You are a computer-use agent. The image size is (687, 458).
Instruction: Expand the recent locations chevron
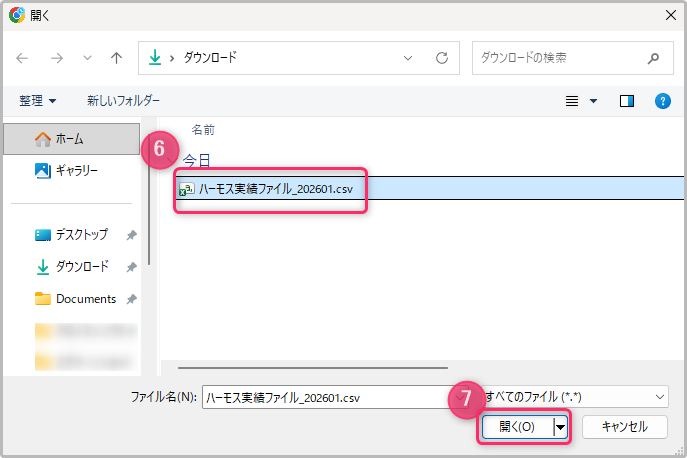[87, 58]
